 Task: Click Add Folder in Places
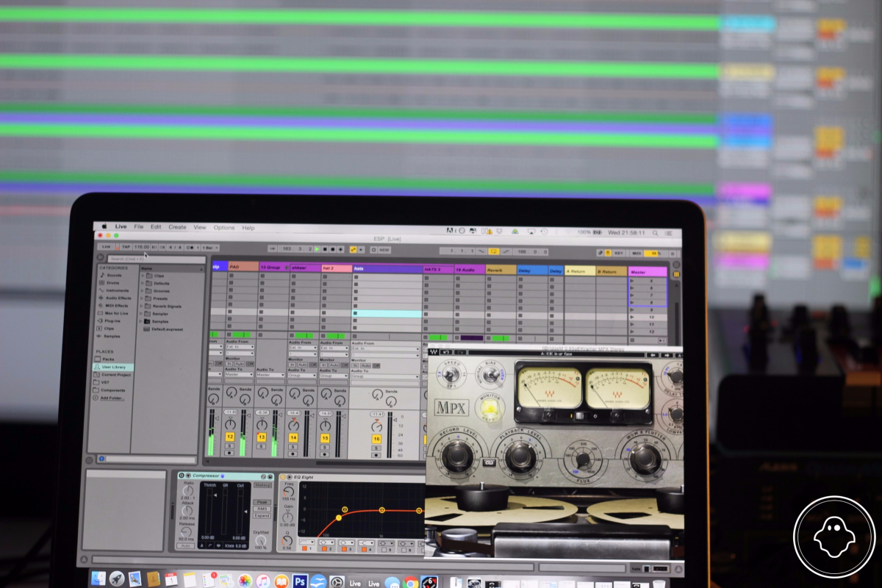click(111, 398)
